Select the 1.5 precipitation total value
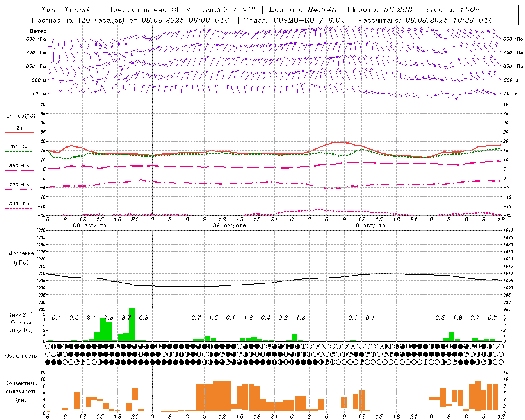Screen dimensions: 525x420 click(213, 318)
